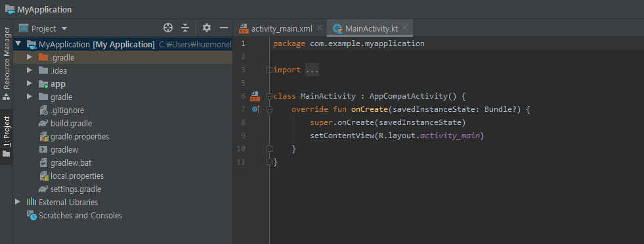Close the activity_main.xml tab
This screenshot has width=644, height=244.
coord(320,28)
